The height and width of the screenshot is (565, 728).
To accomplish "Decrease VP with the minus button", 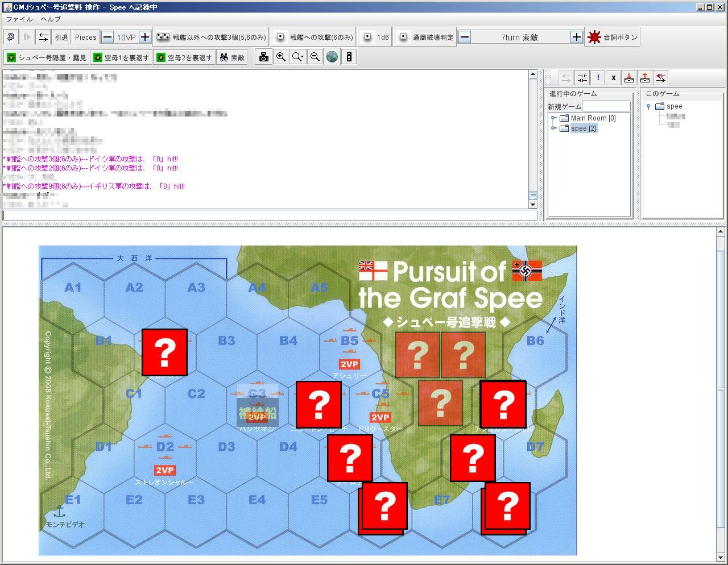I will [107, 38].
